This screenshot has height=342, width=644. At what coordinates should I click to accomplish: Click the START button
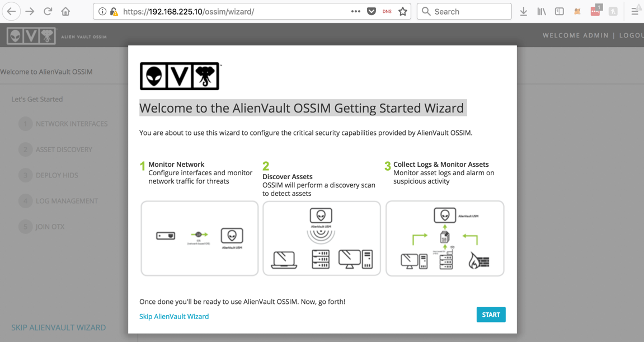[491, 315]
